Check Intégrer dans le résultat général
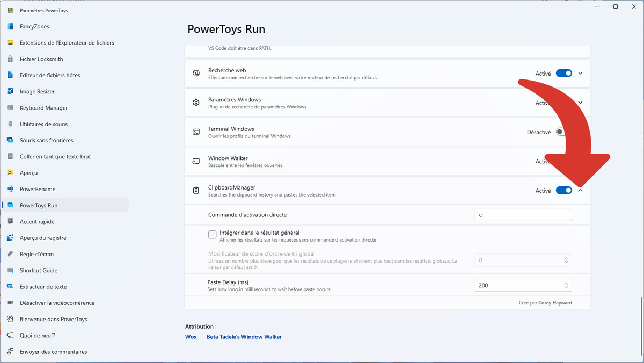Image resolution: width=644 pixels, height=363 pixels. (x=213, y=235)
